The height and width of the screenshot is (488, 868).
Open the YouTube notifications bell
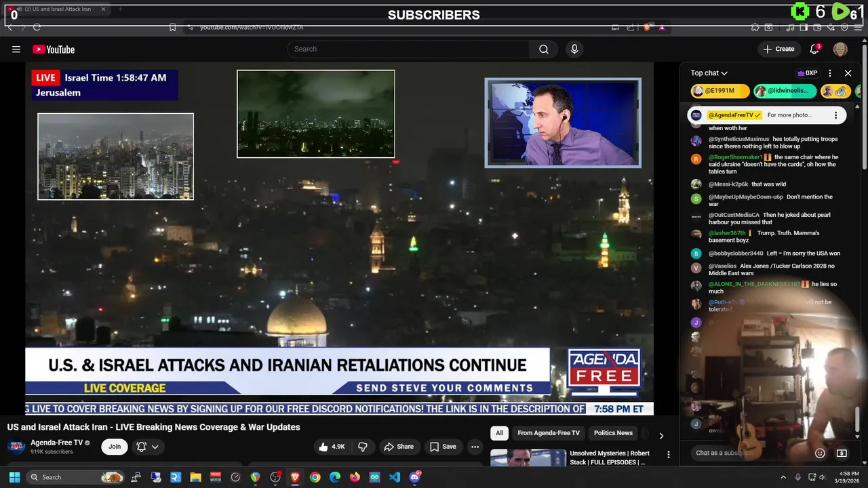click(x=815, y=49)
